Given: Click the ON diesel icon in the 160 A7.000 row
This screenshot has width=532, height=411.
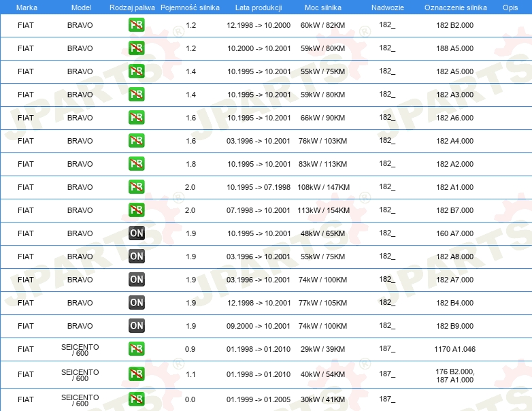Looking at the screenshot, I should (x=136, y=233).
